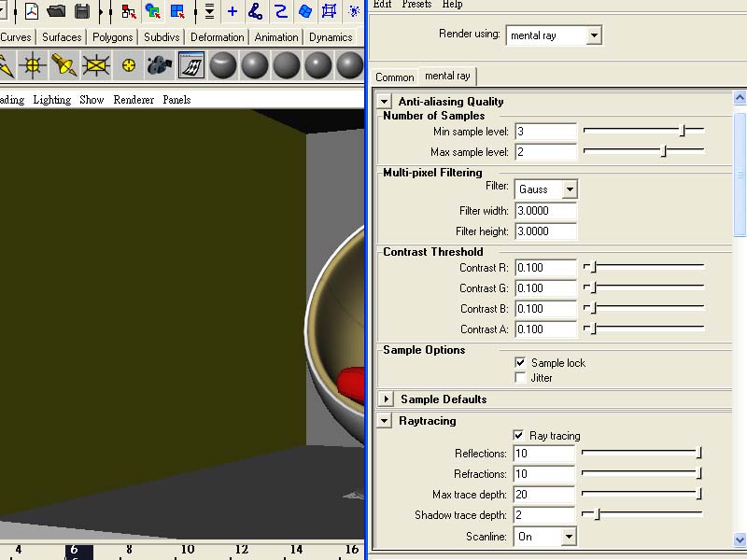Viewport: 747px width, 560px height.
Task: Select the mental ray tab
Action: point(447,76)
